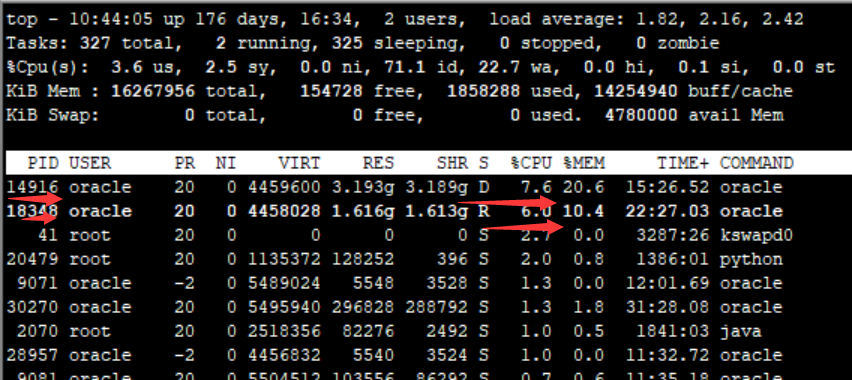Click the python command name
The image size is (852, 380).
(x=751, y=259)
